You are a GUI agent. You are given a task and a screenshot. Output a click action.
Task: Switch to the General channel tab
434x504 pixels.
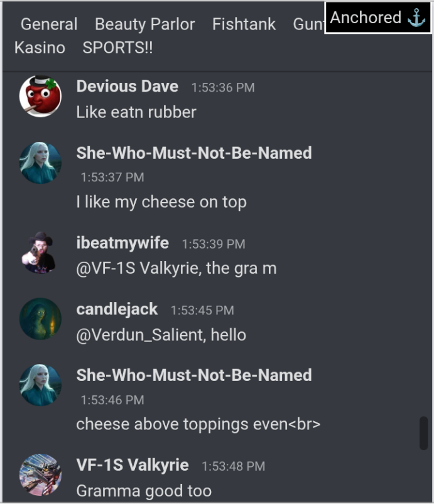49,24
